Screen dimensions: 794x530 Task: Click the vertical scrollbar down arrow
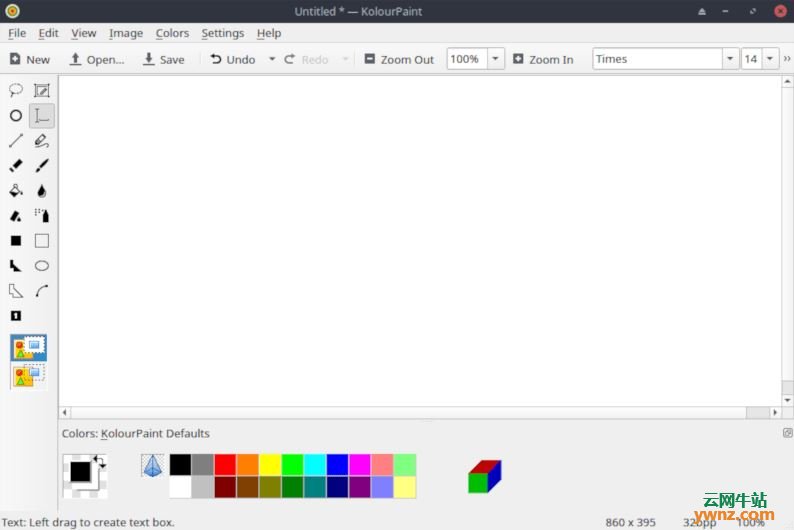tap(787, 400)
